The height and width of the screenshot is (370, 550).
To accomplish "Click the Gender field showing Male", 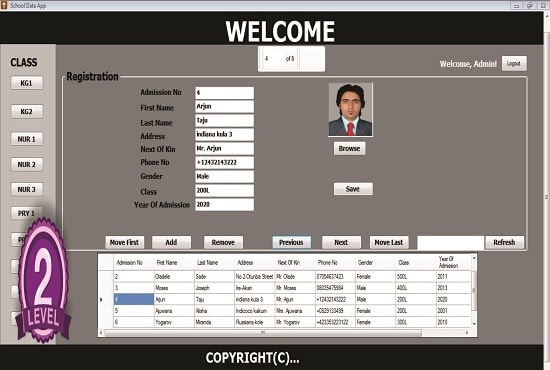I will [224, 177].
